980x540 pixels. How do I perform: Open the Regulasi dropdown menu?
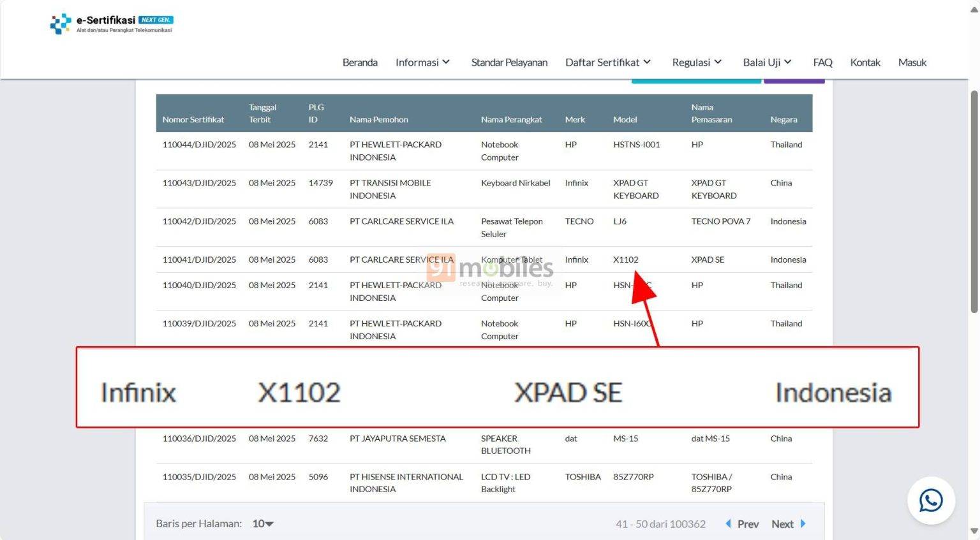pyautogui.click(x=696, y=62)
